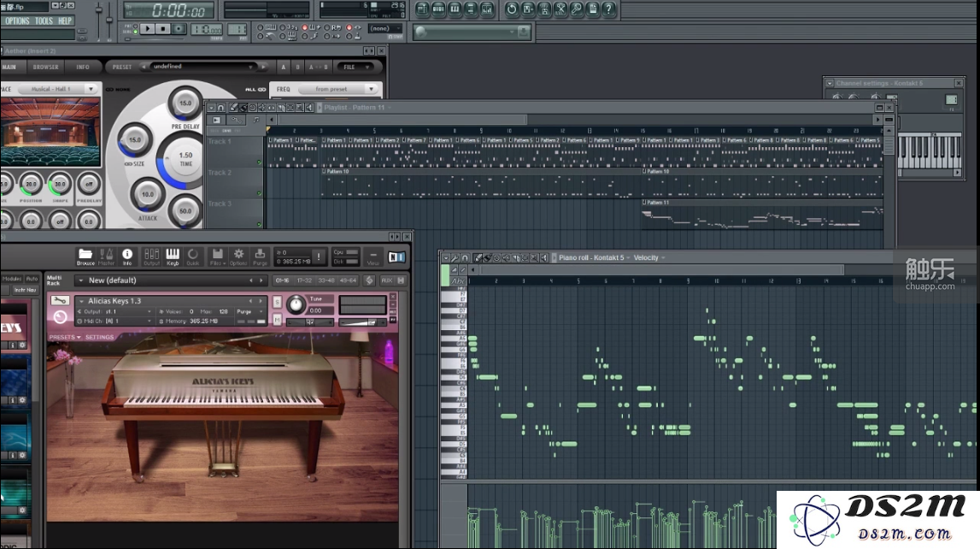Viewport: 980px width, 549px height.
Task: Open the HELP menu
Action: pyautogui.click(x=65, y=21)
